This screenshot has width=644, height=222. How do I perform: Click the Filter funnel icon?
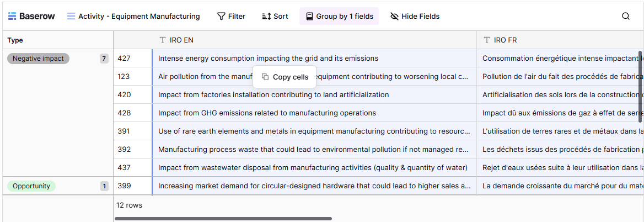pos(221,17)
